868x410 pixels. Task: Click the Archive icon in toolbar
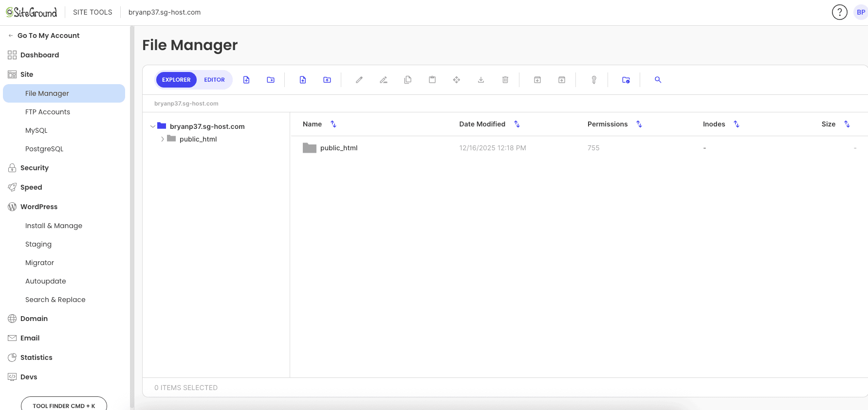(537, 80)
